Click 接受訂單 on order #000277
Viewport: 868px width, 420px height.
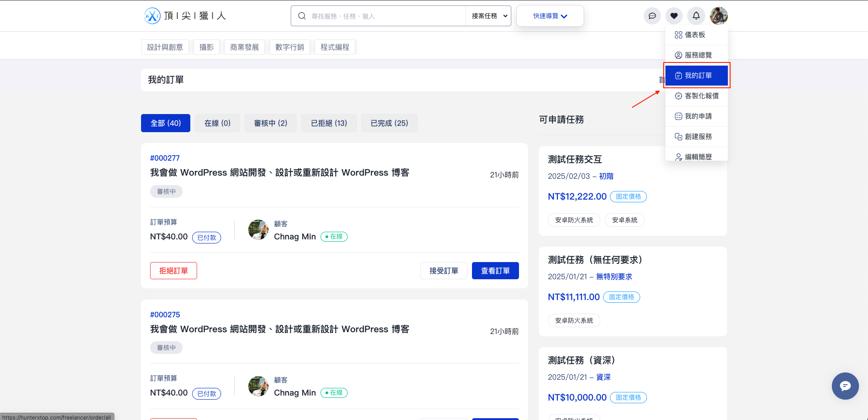point(443,270)
